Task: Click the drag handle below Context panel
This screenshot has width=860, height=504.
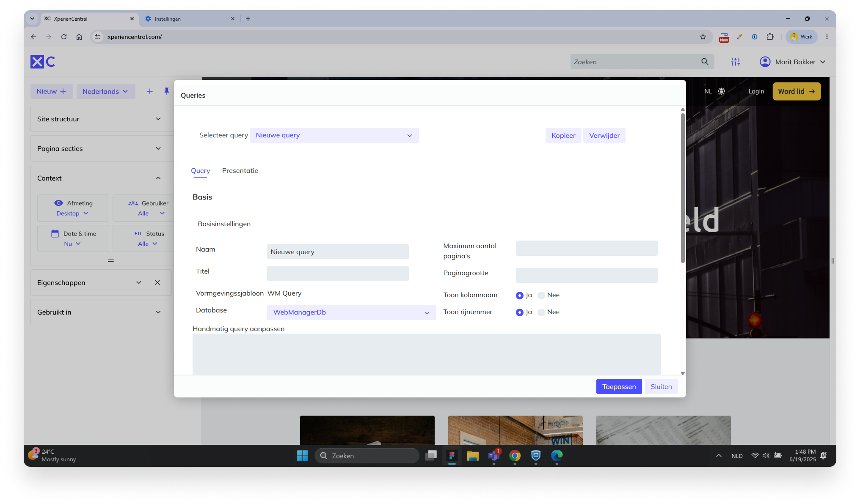Action: click(111, 260)
